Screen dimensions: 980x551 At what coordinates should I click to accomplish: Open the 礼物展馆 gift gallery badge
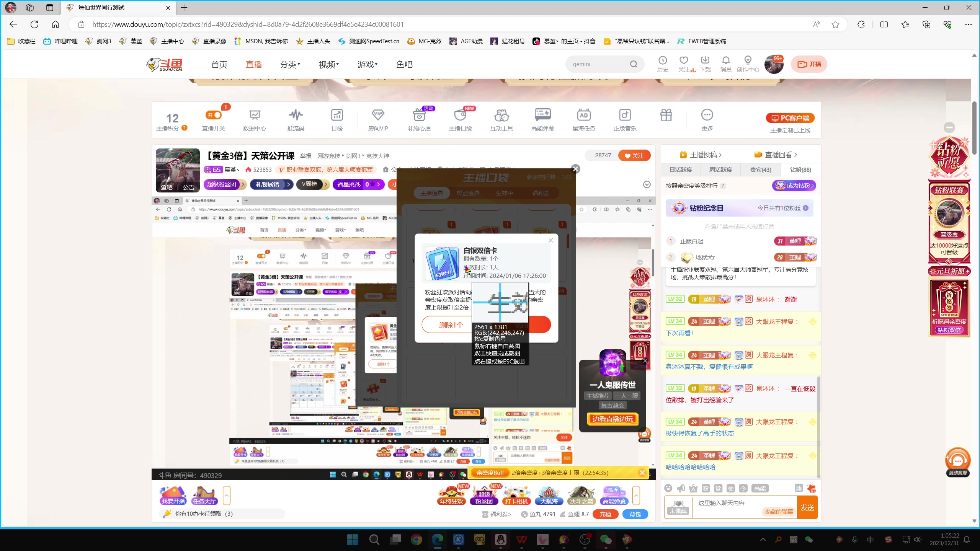[x=271, y=184]
